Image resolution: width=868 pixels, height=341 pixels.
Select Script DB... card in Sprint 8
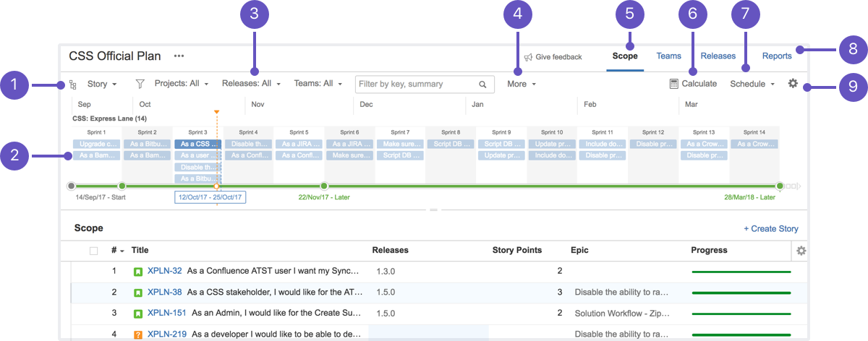[451, 144]
